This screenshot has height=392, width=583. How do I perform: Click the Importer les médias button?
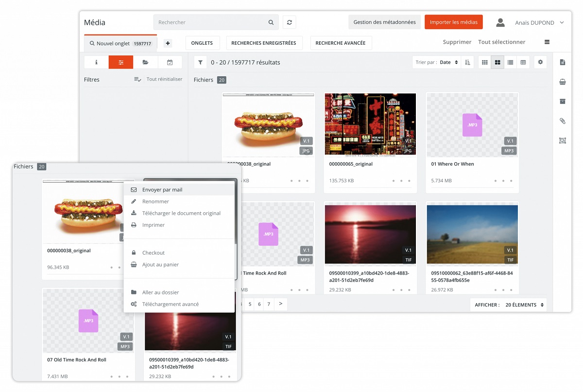click(x=454, y=22)
